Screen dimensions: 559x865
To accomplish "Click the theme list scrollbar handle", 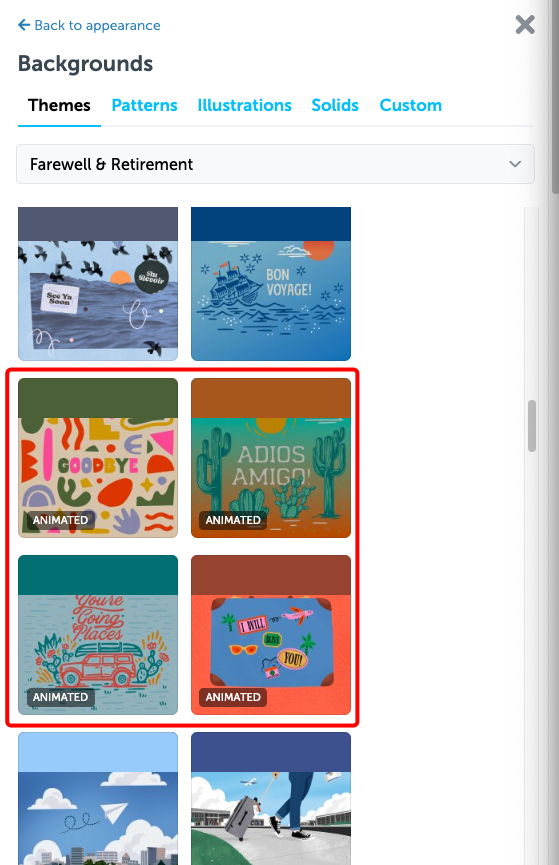I will coord(532,426).
